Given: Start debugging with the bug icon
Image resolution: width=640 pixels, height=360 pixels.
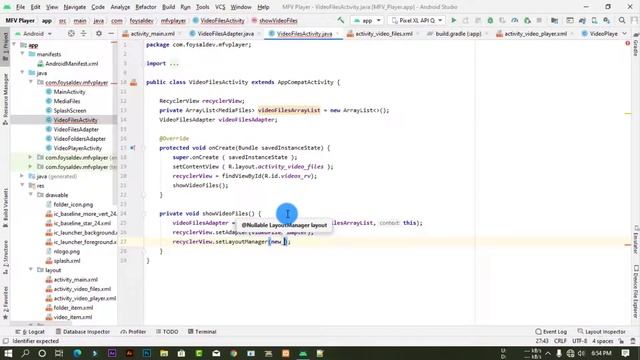Looking at the screenshot, I should point(490,20).
